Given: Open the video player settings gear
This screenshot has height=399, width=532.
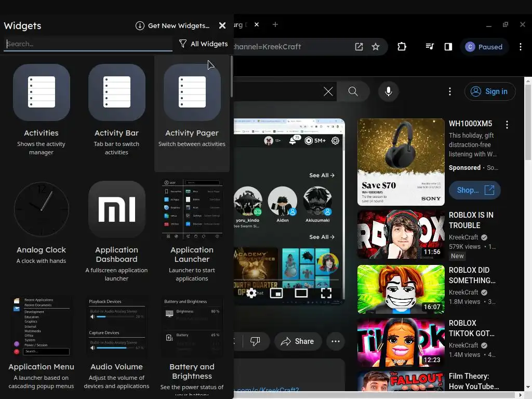Looking at the screenshot, I should click(251, 293).
